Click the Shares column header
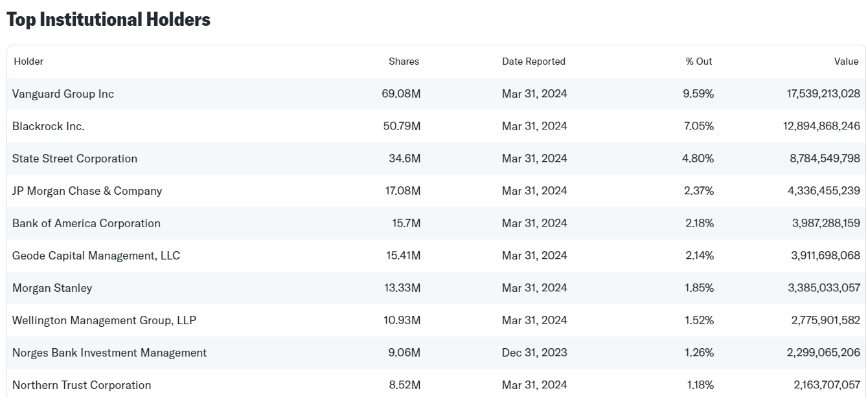Screen dimensions: 868x398 (x=404, y=61)
